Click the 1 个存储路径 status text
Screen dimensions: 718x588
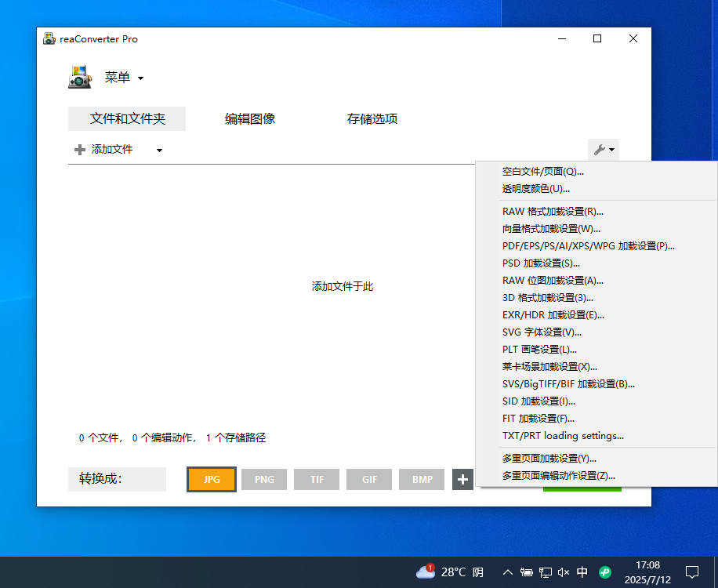[236, 437]
